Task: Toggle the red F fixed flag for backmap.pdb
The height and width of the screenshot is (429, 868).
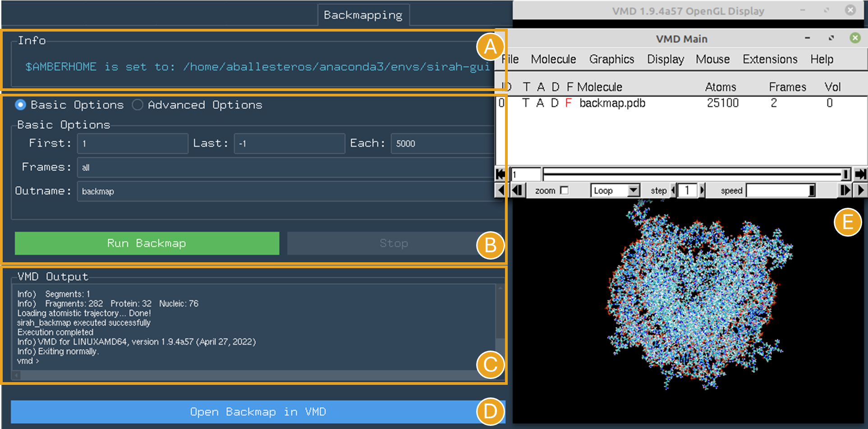Action: click(568, 103)
